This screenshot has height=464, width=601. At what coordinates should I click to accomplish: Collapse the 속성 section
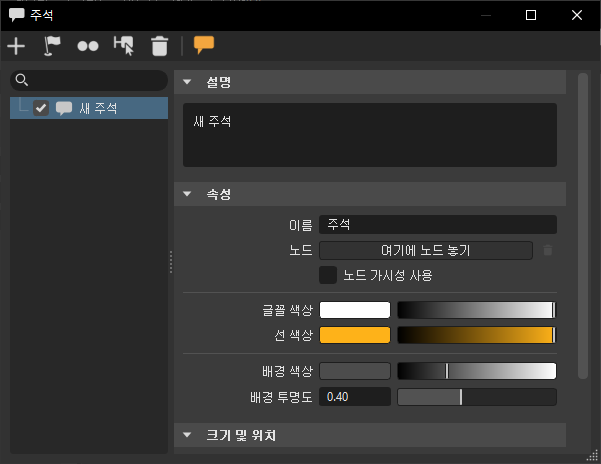pyautogui.click(x=187, y=194)
